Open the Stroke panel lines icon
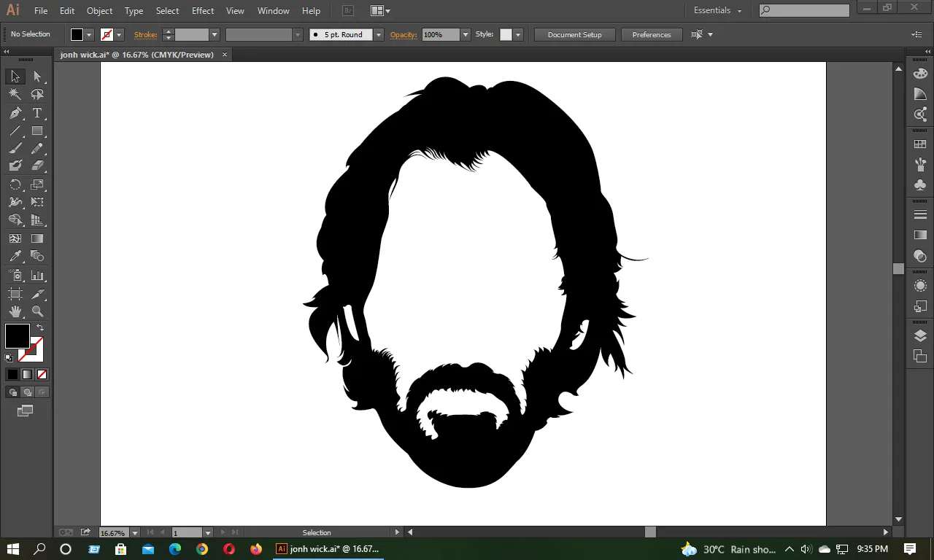 920,214
